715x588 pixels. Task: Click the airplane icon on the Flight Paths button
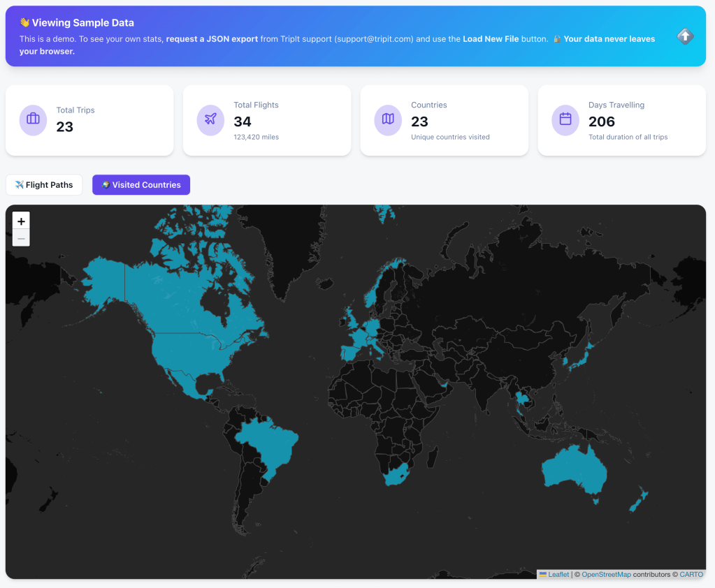click(17, 184)
